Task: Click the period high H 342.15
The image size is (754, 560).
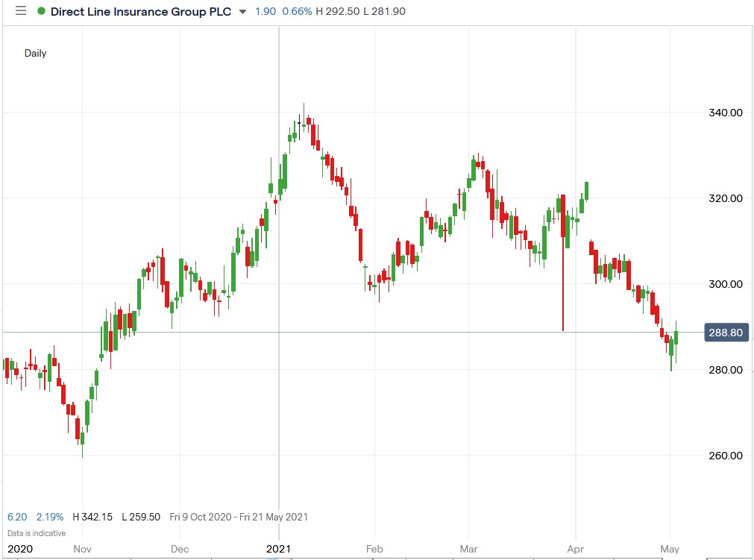Action: (91, 517)
